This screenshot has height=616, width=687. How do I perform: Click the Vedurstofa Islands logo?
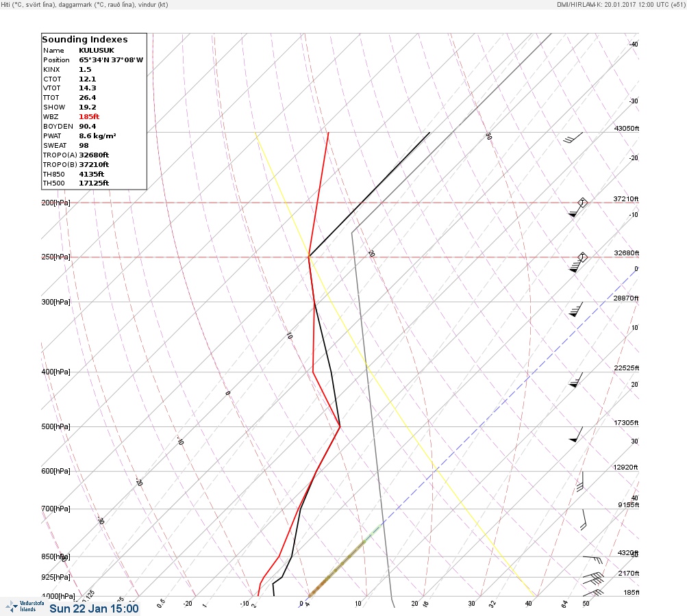pos(25,606)
